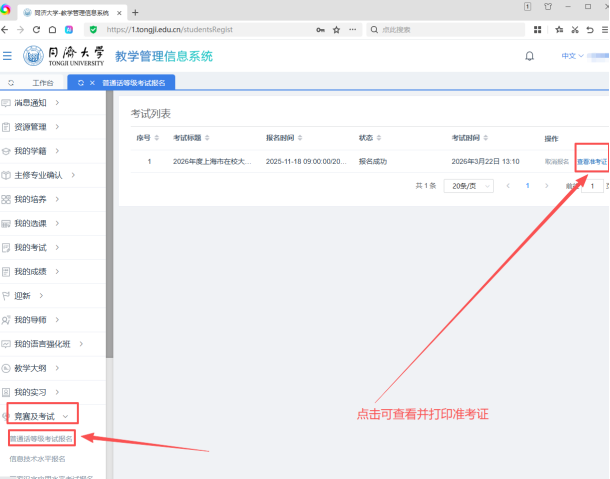Refresh the 普通话等级考试报名 tab with its reload icon
The width and height of the screenshot is (610, 479).
(x=81, y=83)
